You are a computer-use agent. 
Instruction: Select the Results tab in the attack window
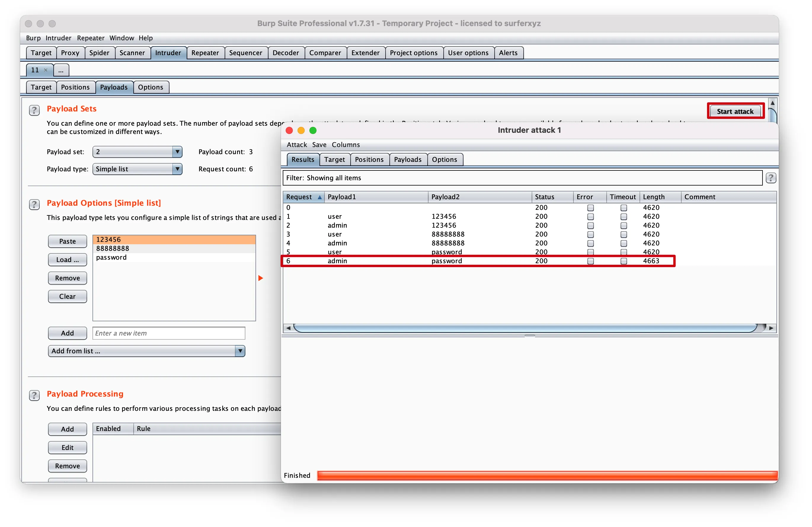(303, 160)
